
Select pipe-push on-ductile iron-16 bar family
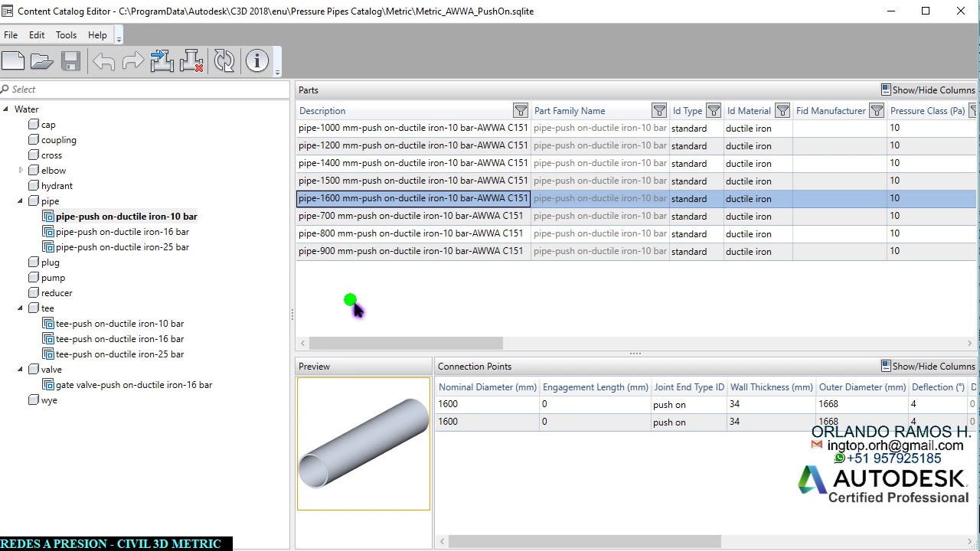point(122,232)
